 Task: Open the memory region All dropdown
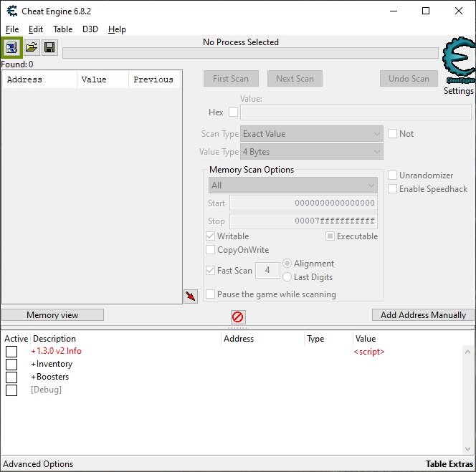tap(293, 186)
